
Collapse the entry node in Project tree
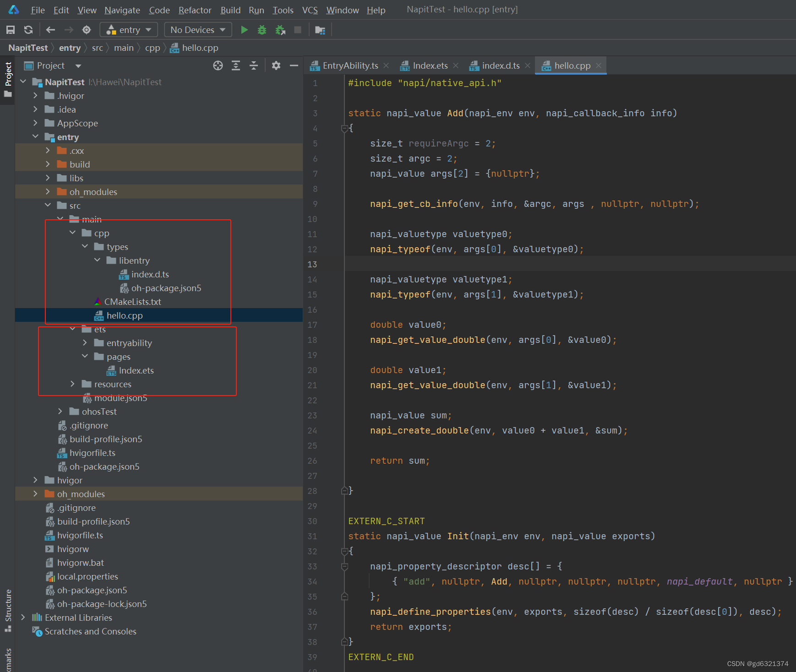click(35, 136)
